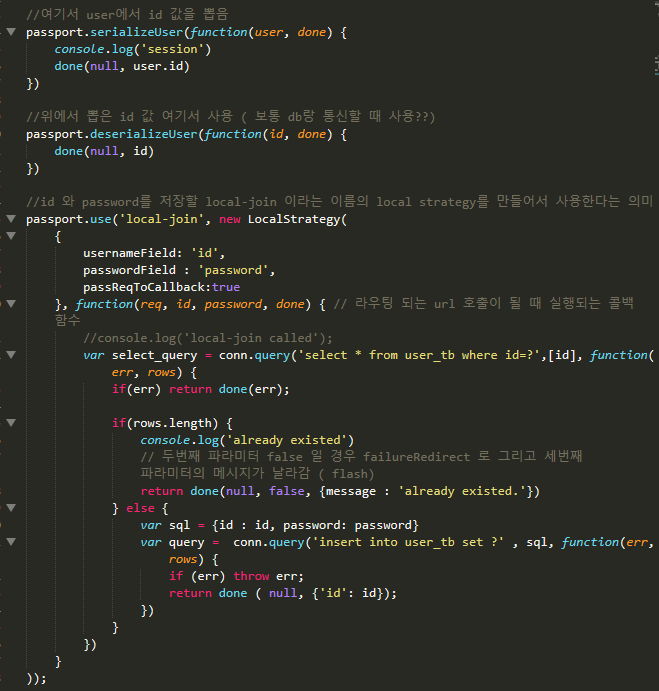Click the comment starting //위에서 뽑은 id
The width and height of the screenshot is (659, 691).
click(x=231, y=117)
